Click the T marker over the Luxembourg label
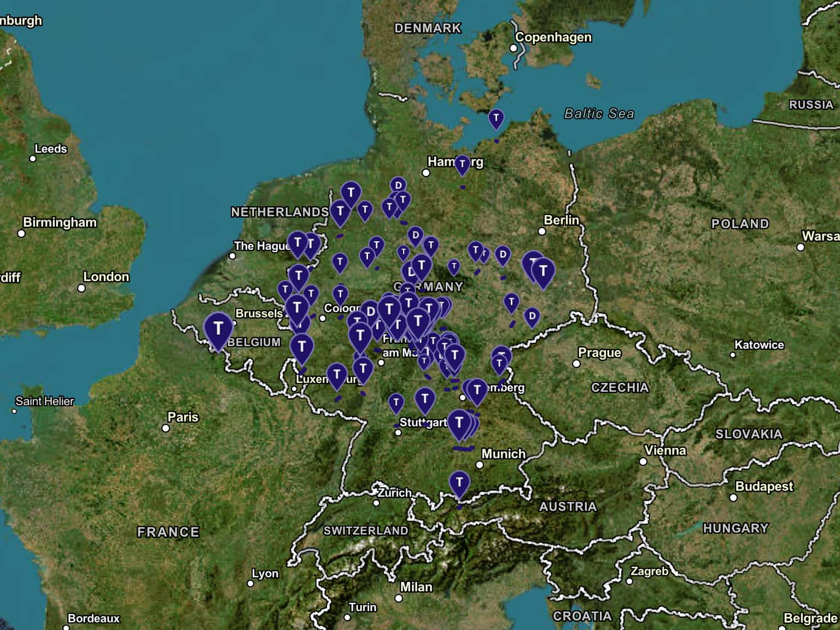The image size is (840, 630). click(337, 376)
